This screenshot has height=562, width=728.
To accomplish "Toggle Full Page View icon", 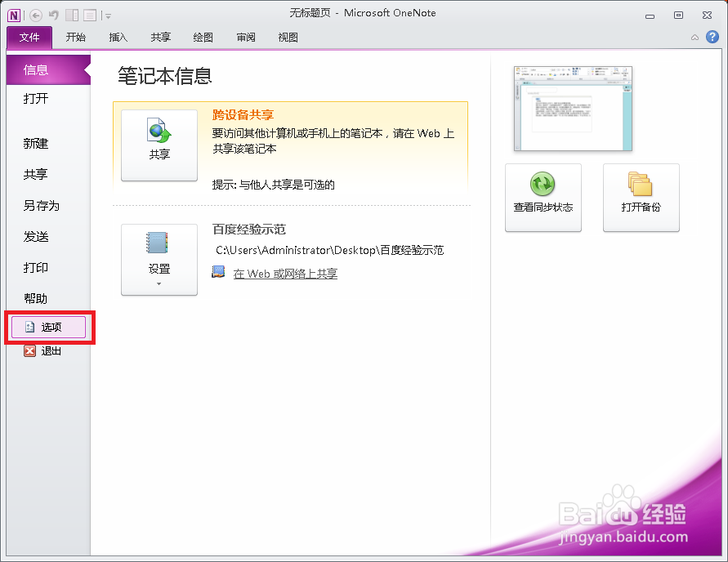I will 90,16.
